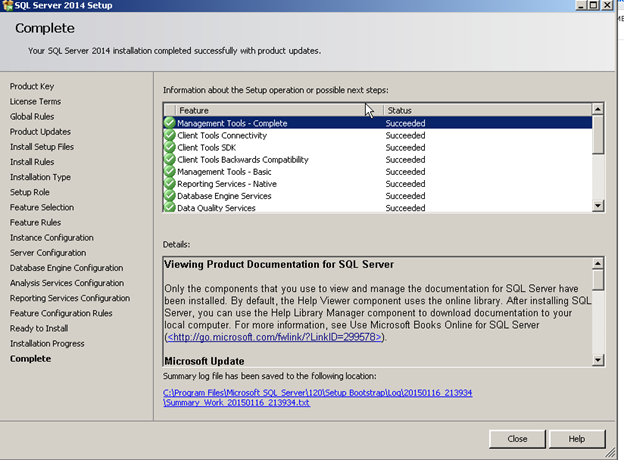Click the green check icon beside Client Tools Connectivity

pos(170,135)
